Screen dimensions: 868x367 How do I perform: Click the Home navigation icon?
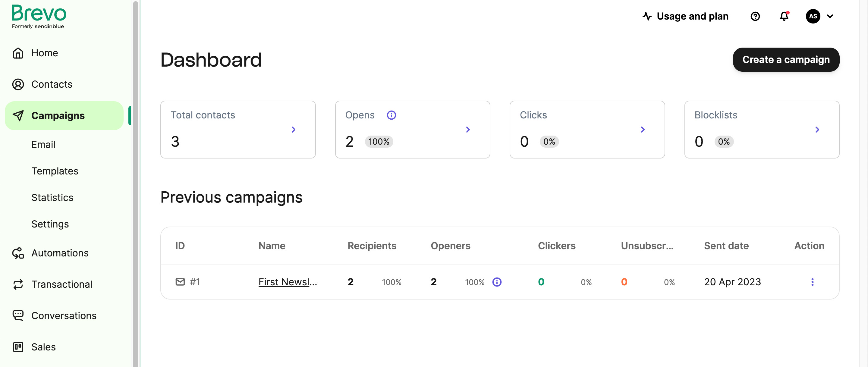(19, 53)
